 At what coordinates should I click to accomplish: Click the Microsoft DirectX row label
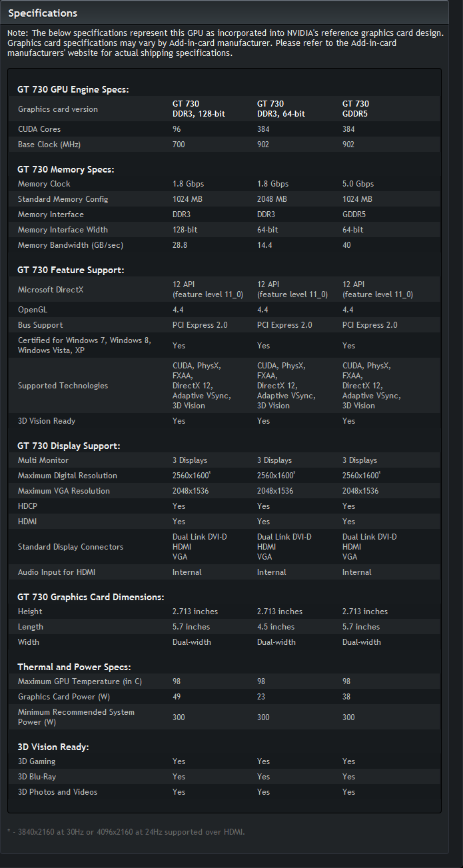tap(51, 290)
